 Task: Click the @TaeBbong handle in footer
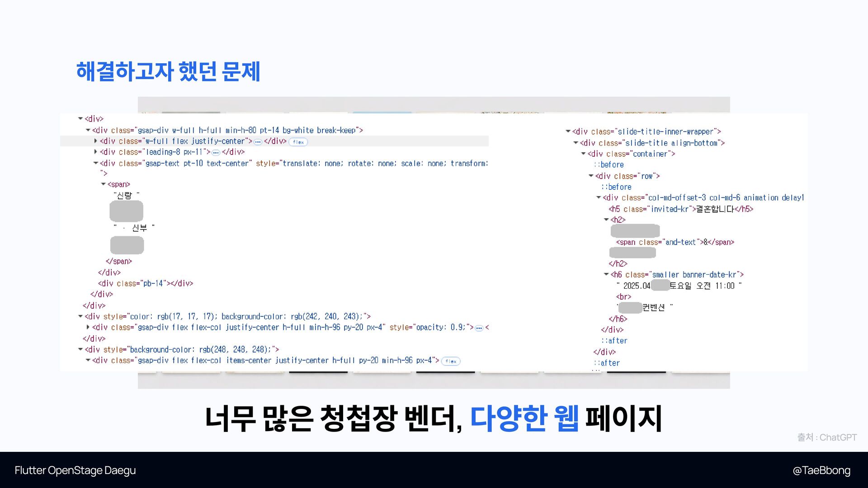pyautogui.click(x=821, y=470)
